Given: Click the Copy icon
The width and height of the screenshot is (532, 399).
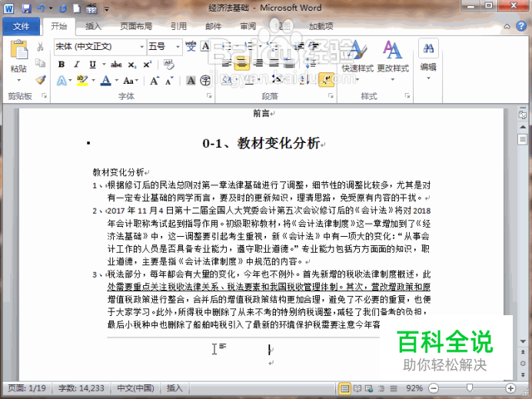Looking at the screenshot, I should [x=41, y=63].
